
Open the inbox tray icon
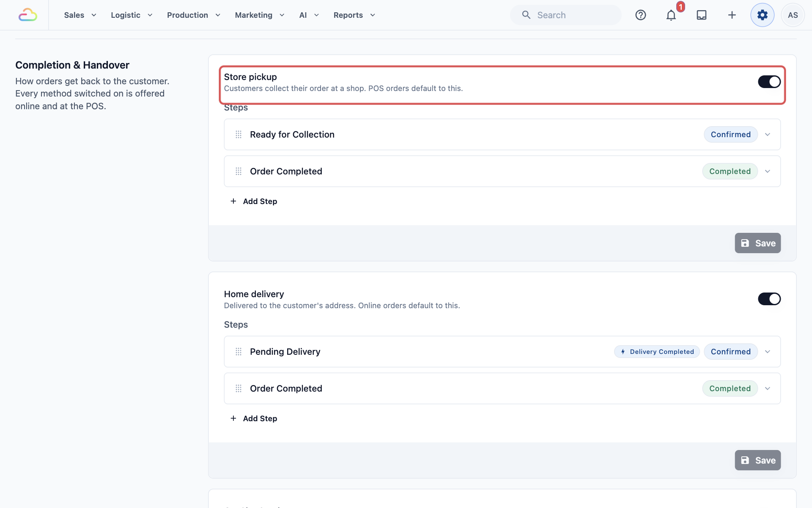coord(702,15)
